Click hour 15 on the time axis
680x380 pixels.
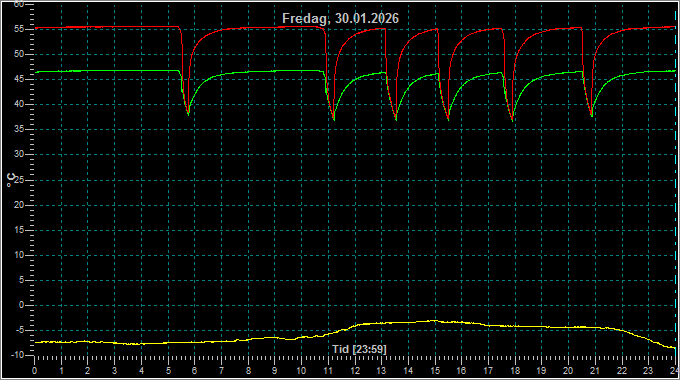[435, 370]
